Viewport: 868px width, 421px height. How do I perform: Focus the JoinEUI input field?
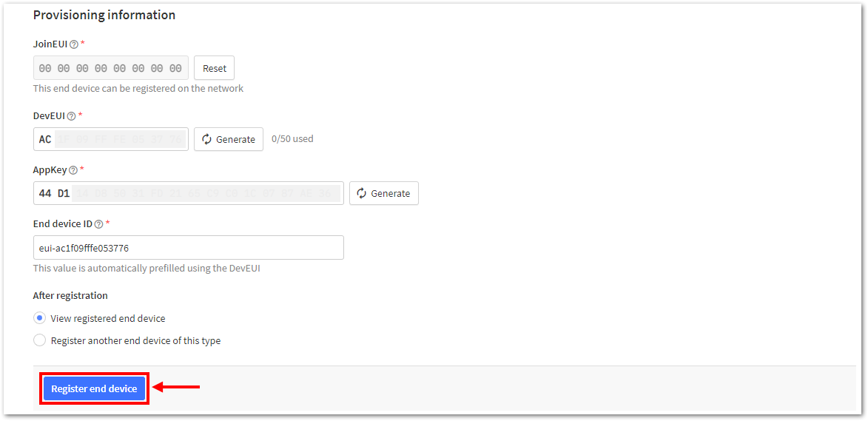[x=111, y=68]
